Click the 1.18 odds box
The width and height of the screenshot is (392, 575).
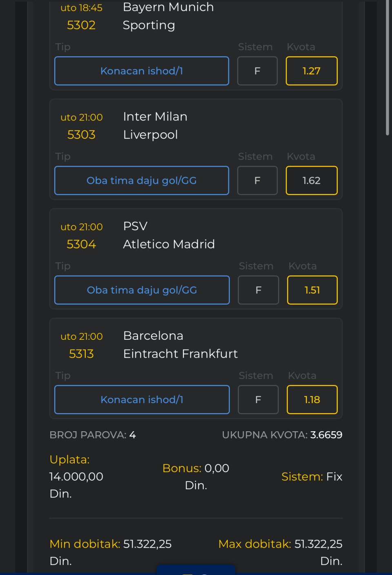[312, 399]
